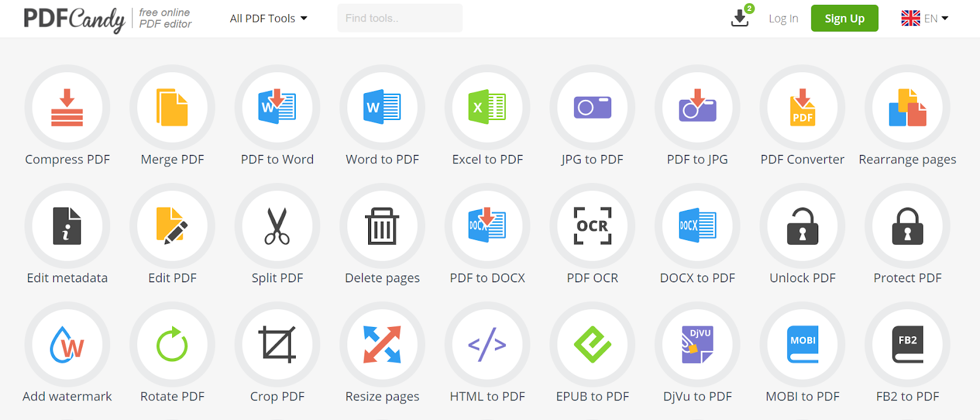
Task: Click the Edit metadata label
Action: [67, 278]
